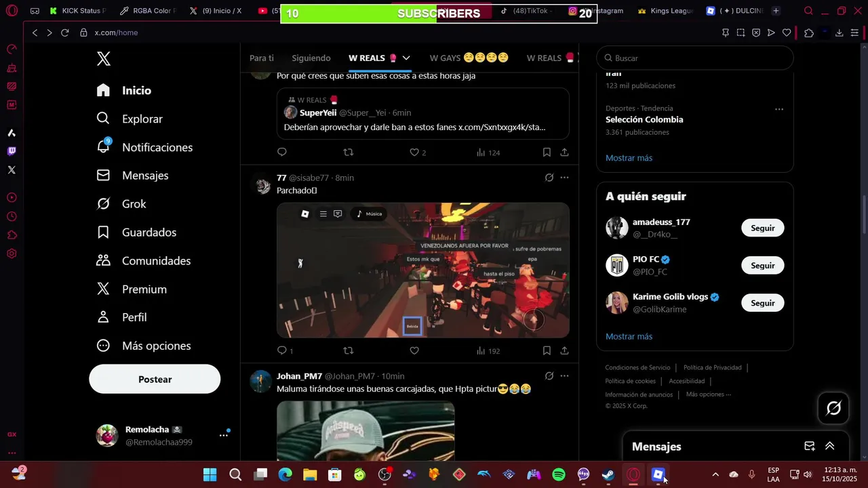
Task: Compose new message in Mensajes drawer
Action: tap(810, 446)
